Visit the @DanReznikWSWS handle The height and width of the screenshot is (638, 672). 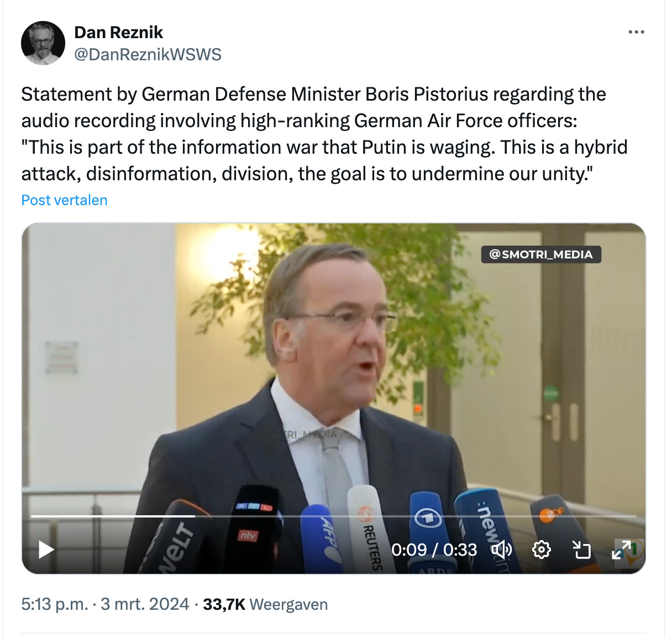tap(148, 54)
